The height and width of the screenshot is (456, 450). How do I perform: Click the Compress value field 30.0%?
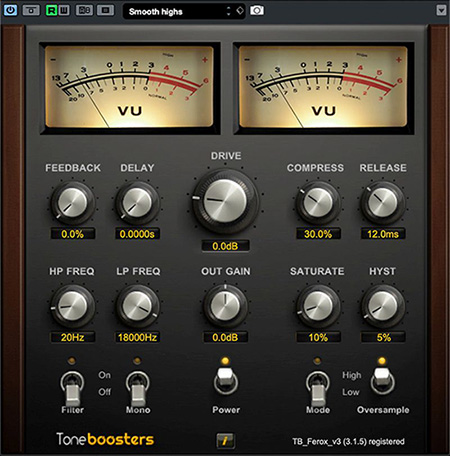coord(318,234)
